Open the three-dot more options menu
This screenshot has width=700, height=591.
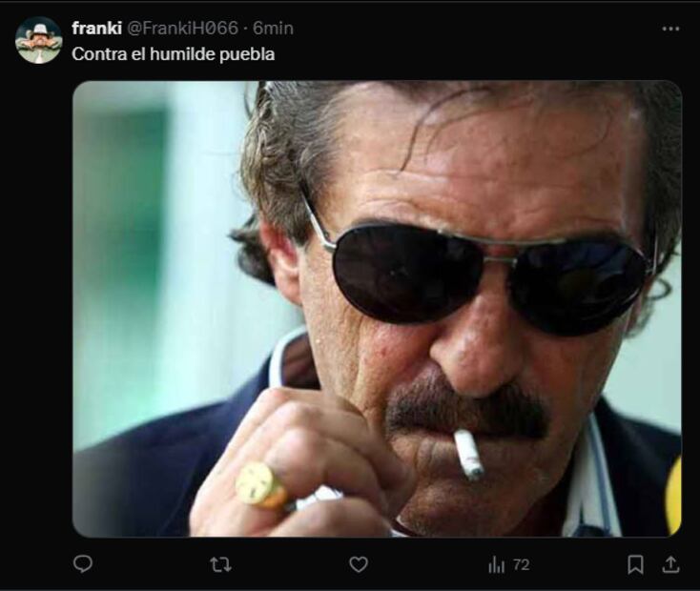671,29
